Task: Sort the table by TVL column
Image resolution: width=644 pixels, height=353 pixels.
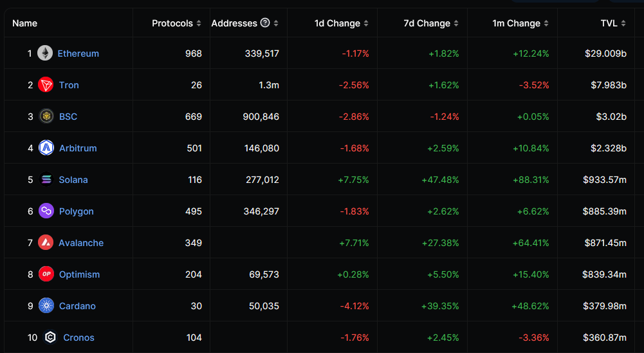Action: tap(623, 23)
